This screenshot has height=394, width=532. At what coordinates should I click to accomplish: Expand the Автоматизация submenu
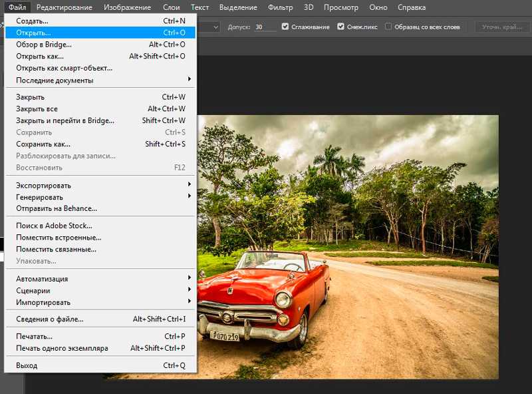100,279
